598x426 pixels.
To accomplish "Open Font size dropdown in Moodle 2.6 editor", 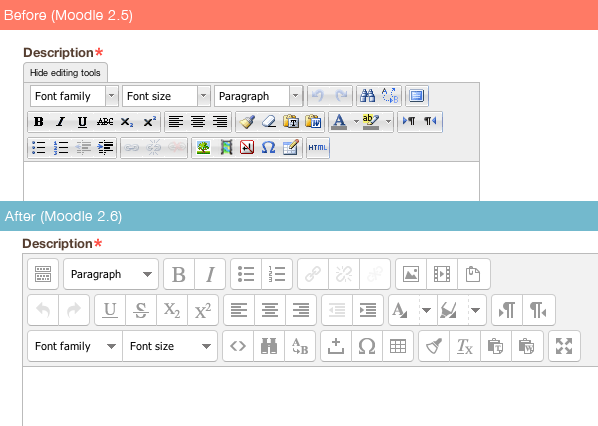I will [170, 346].
